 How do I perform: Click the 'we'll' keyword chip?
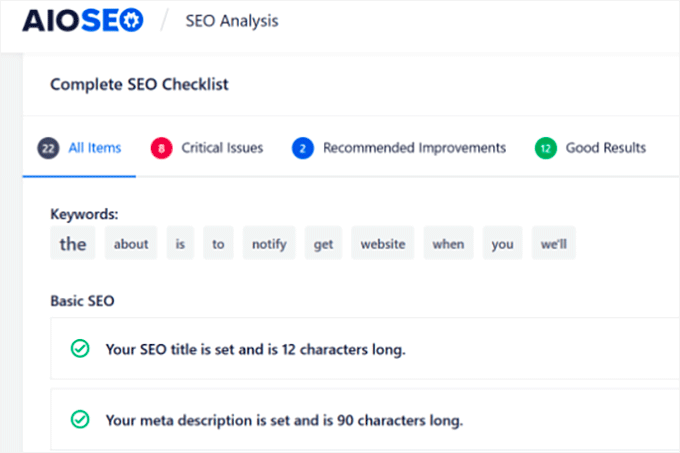coord(553,243)
